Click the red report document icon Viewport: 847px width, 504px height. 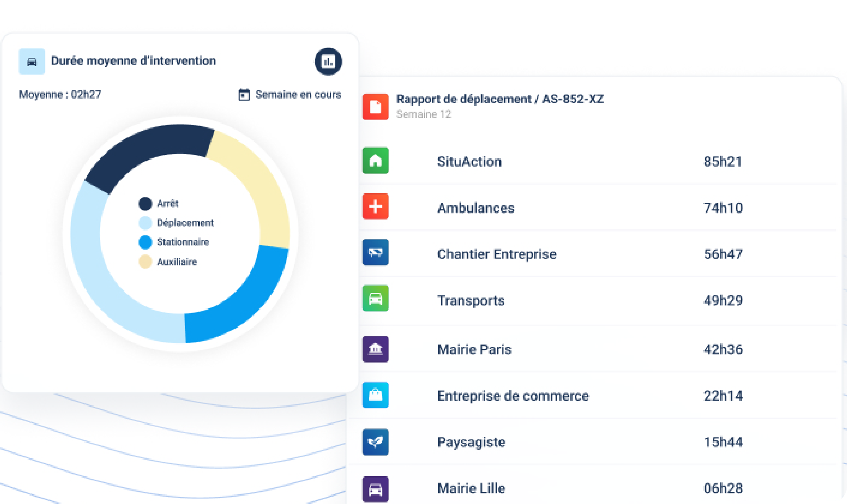pyautogui.click(x=375, y=107)
